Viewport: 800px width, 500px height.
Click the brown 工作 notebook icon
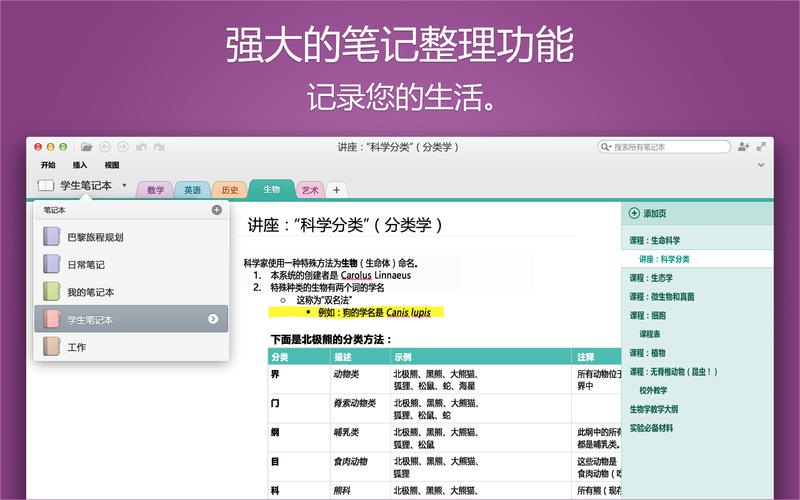52,347
